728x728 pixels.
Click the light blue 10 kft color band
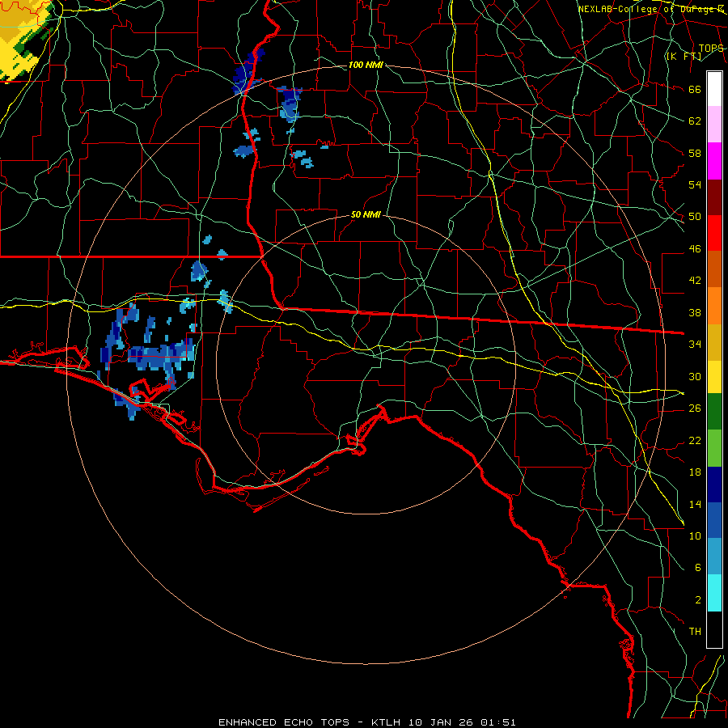[714, 557]
